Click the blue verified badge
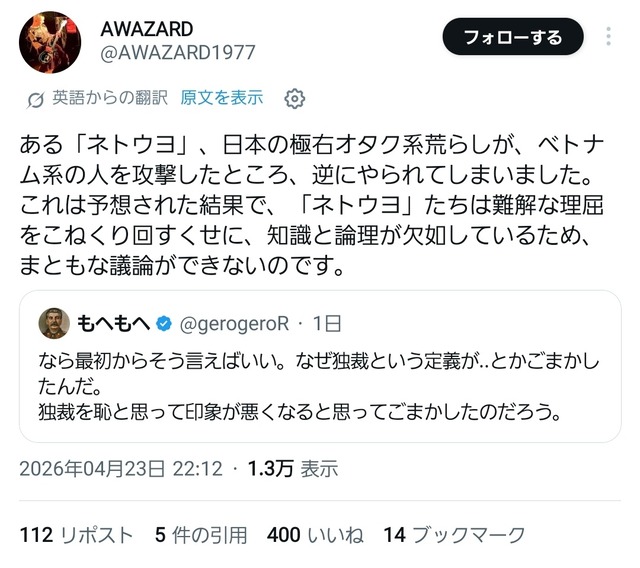The width and height of the screenshot is (640, 568). click(164, 324)
